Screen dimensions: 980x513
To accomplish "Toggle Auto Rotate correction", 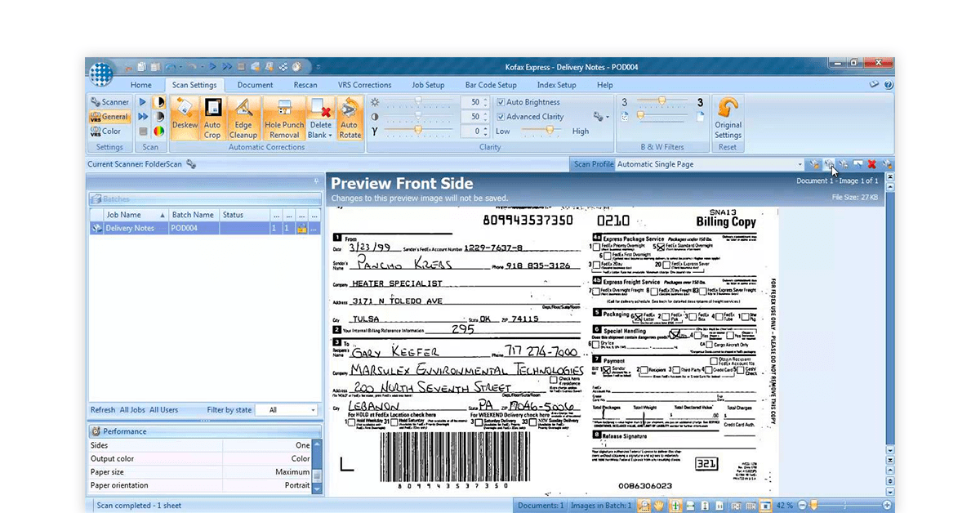I will [350, 118].
